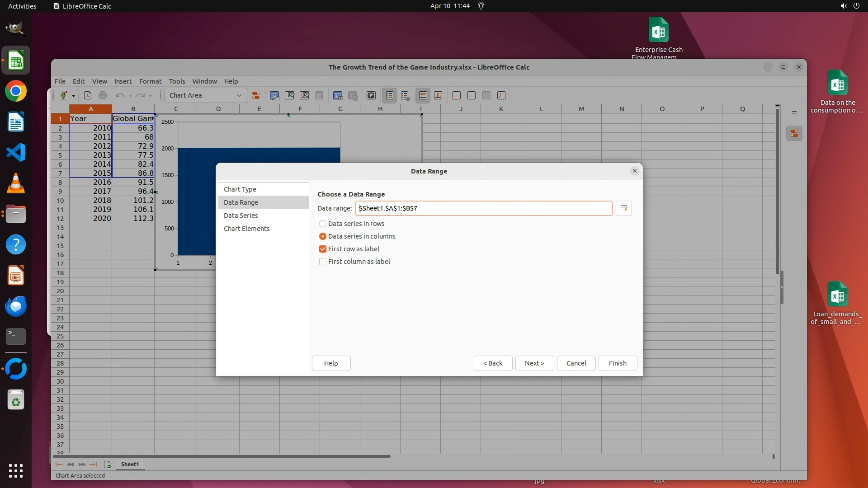Image resolution: width=868 pixels, height=488 pixels.
Task: Go to Data Series wizard step
Action: (241, 216)
